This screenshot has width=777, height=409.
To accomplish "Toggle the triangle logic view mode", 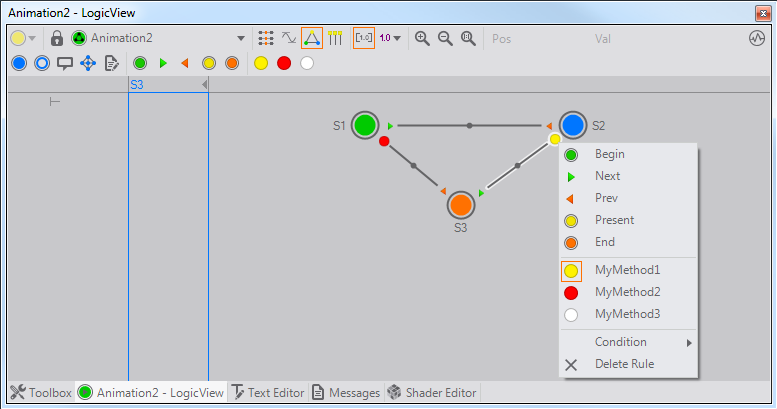I will pyautogui.click(x=313, y=38).
